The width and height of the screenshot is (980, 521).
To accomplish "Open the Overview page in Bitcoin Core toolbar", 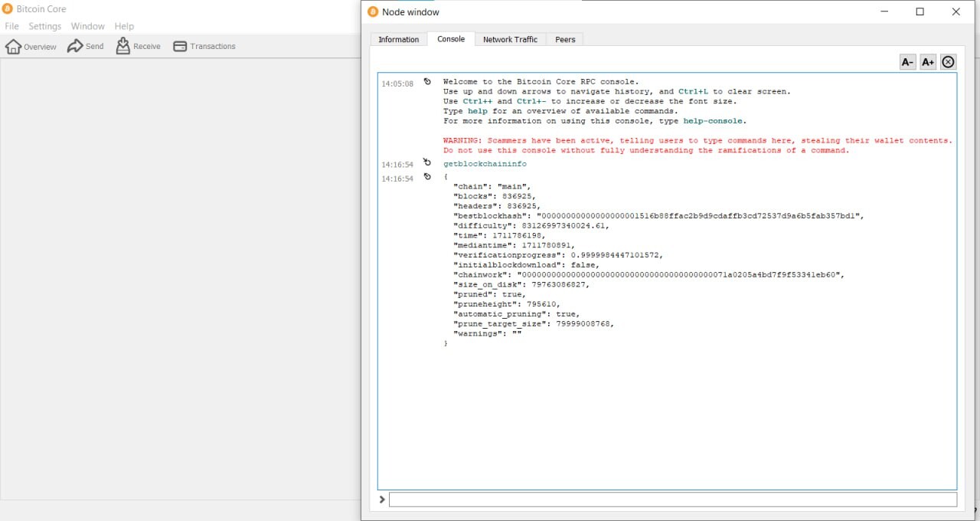I will pyautogui.click(x=31, y=47).
